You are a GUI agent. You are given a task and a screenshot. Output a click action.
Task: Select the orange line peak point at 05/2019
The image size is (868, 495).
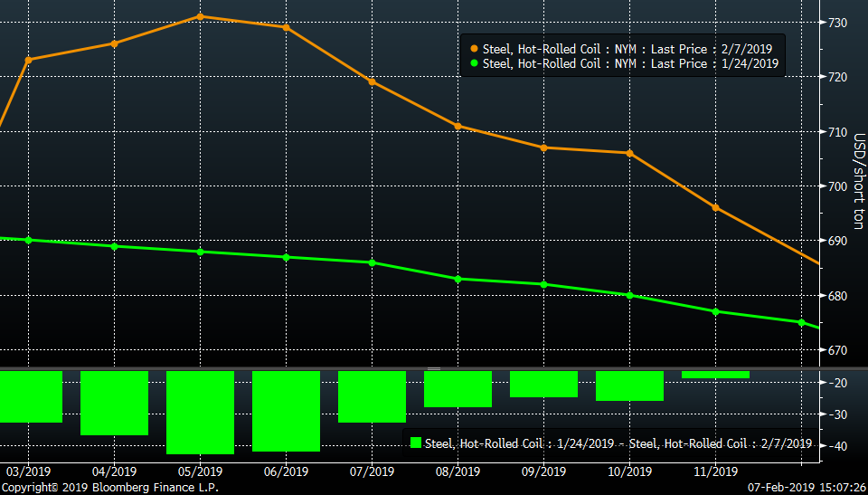pos(200,16)
